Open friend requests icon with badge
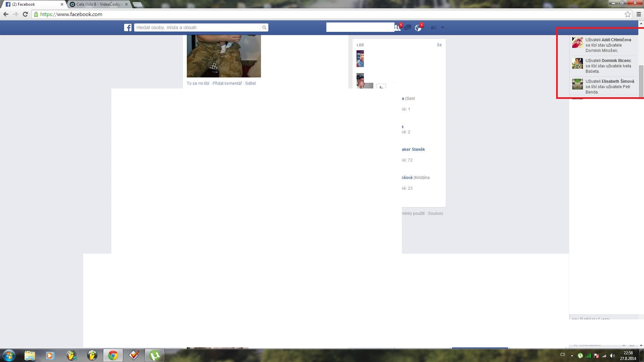 click(x=398, y=28)
